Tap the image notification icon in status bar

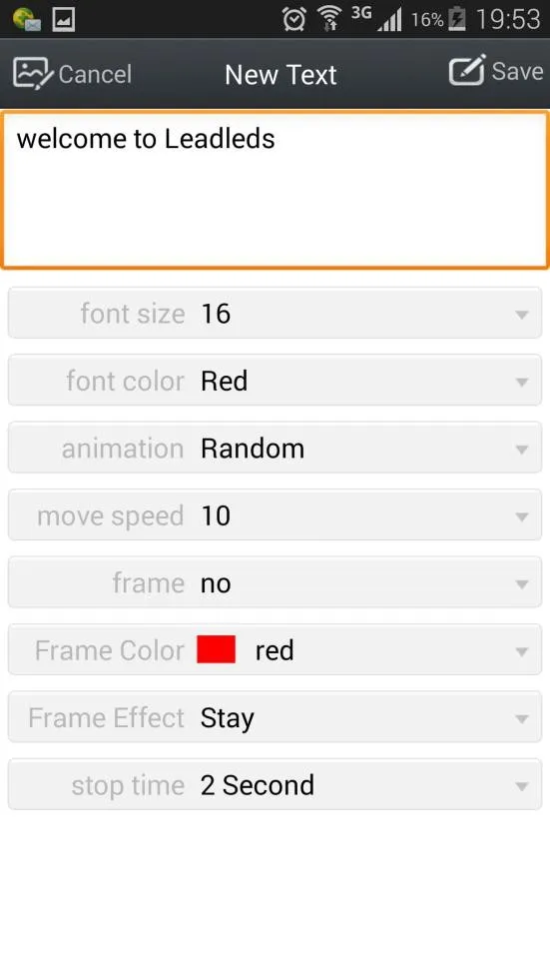click(x=64, y=19)
